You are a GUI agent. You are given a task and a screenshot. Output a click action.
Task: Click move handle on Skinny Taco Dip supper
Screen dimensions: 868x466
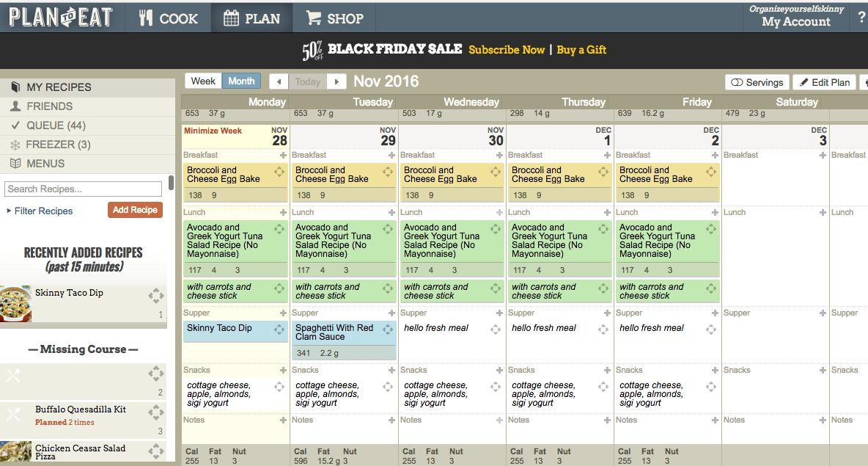tap(279, 329)
